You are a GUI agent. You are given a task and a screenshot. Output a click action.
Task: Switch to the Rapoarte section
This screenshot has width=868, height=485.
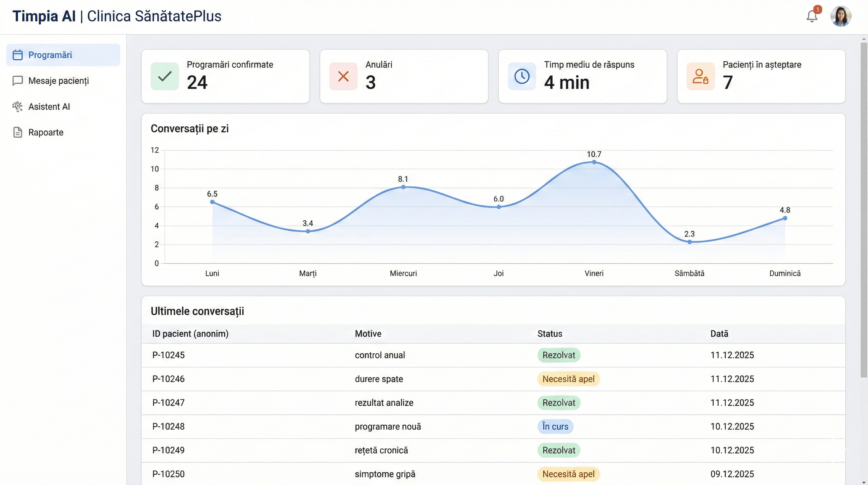tap(45, 132)
